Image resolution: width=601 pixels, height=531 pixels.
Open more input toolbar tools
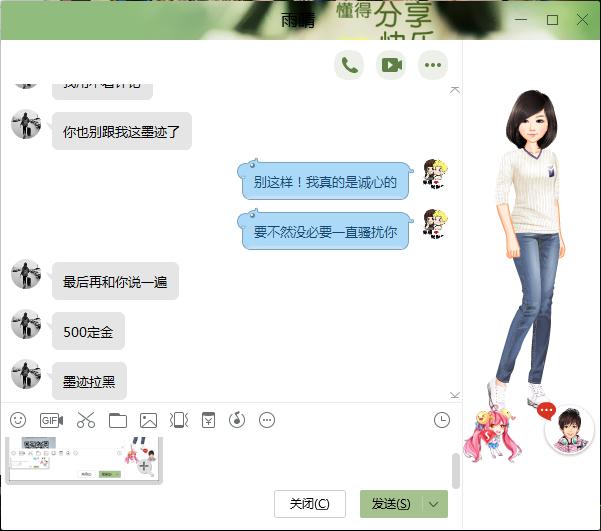267,420
